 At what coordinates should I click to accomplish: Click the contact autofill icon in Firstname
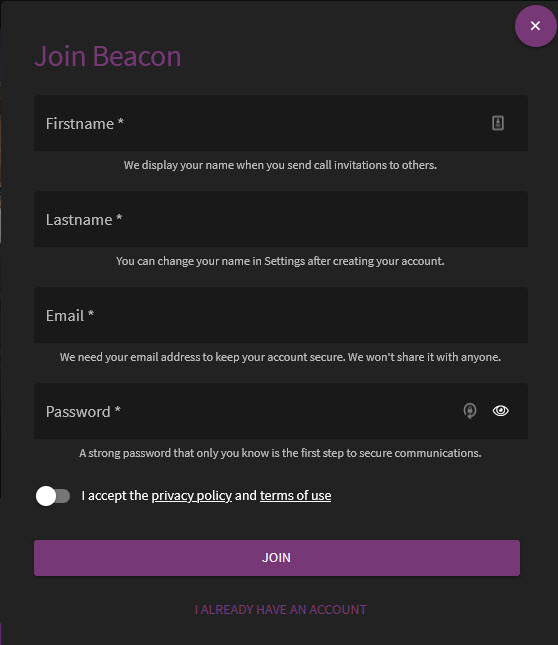(498, 123)
